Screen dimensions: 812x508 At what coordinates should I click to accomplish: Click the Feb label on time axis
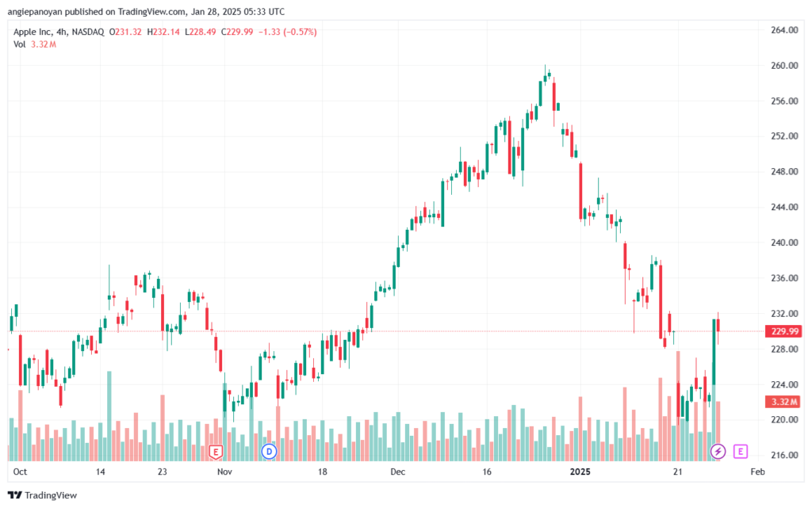(757, 472)
